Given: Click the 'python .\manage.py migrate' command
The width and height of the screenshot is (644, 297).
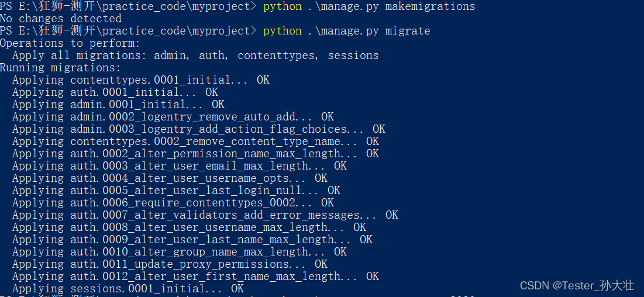Looking at the screenshot, I should (x=347, y=31).
